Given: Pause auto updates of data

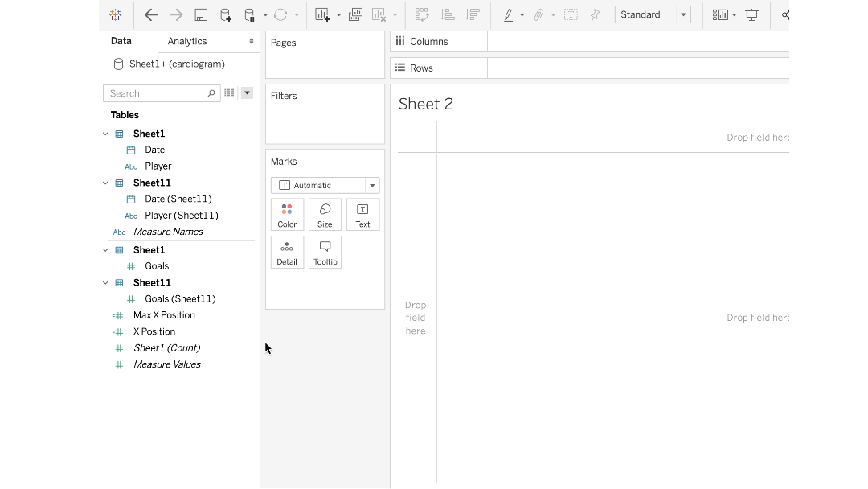Looking at the screenshot, I should [250, 14].
